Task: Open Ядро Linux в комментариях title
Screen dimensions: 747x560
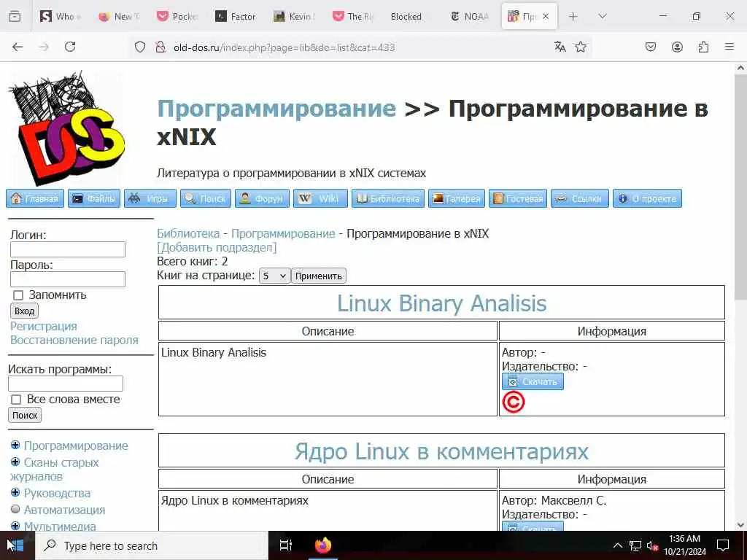Action: tap(441, 451)
